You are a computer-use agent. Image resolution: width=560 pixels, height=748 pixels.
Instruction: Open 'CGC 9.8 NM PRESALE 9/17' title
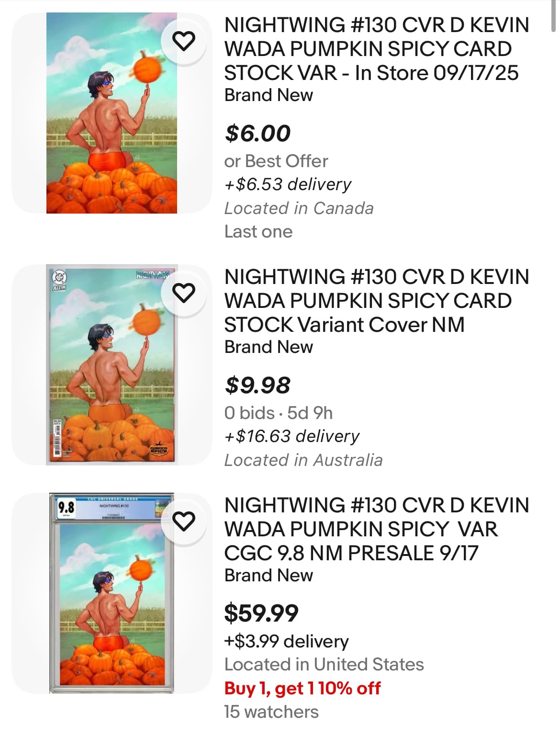[x=376, y=529]
